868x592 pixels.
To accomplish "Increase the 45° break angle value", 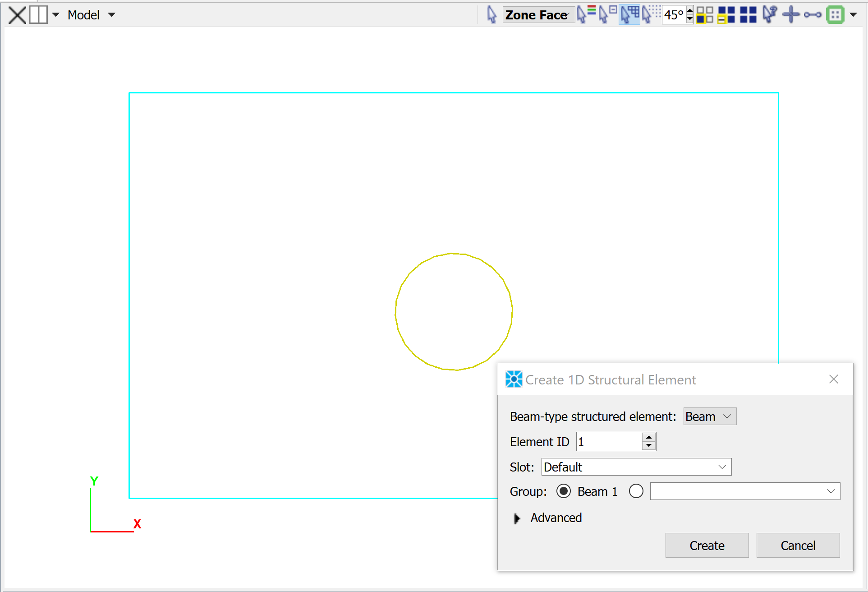I will point(689,10).
